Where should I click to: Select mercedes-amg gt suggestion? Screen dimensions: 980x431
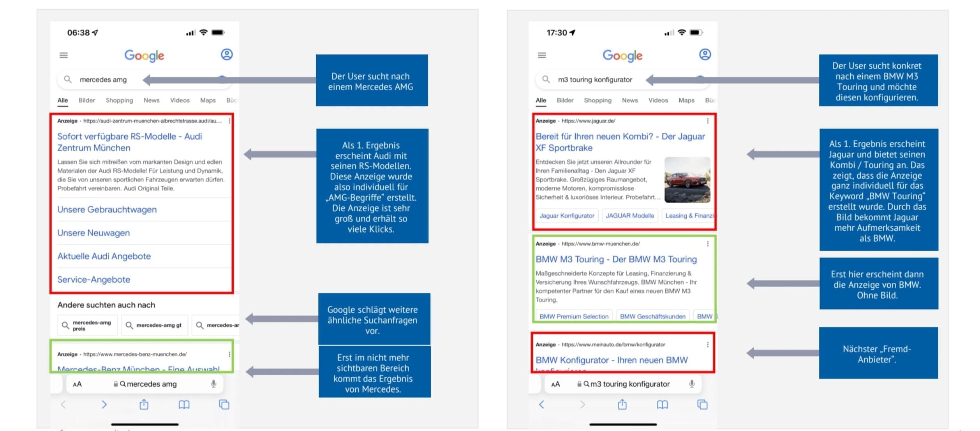(x=155, y=325)
